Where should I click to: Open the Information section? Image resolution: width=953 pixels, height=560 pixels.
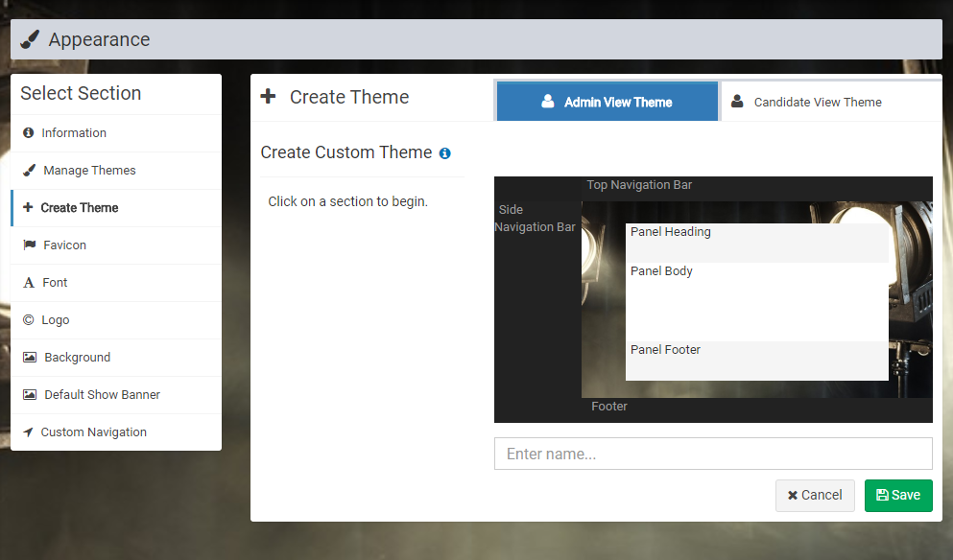(116, 133)
